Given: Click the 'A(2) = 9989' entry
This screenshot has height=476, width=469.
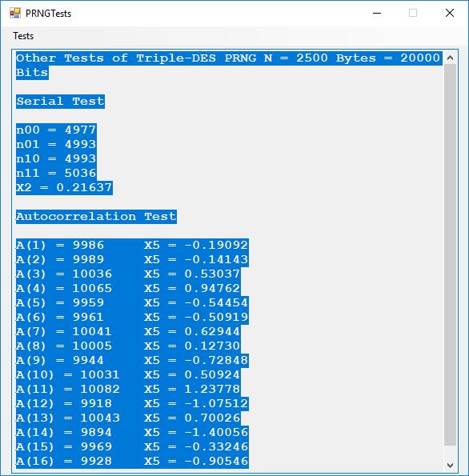Looking at the screenshot, I should [60, 259].
